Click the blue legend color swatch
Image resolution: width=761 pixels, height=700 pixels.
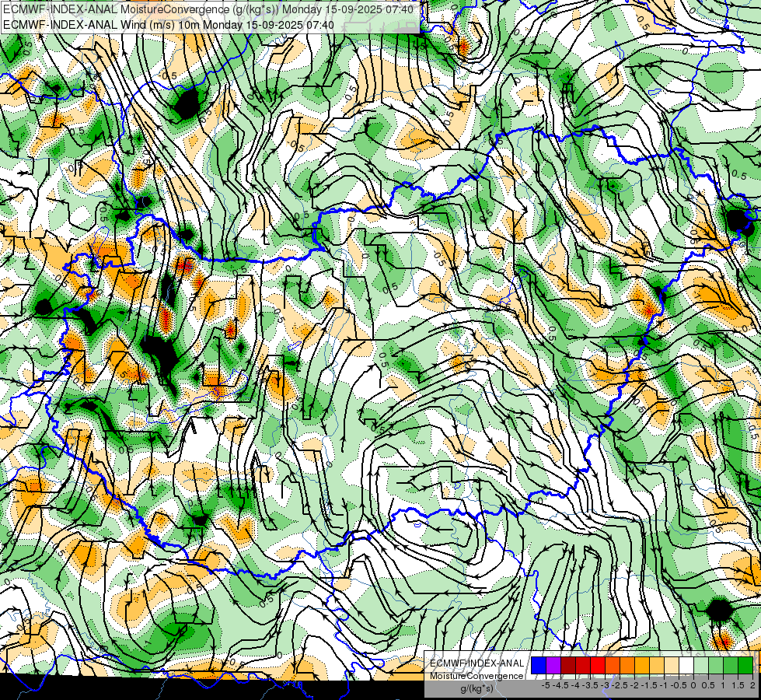point(539,666)
